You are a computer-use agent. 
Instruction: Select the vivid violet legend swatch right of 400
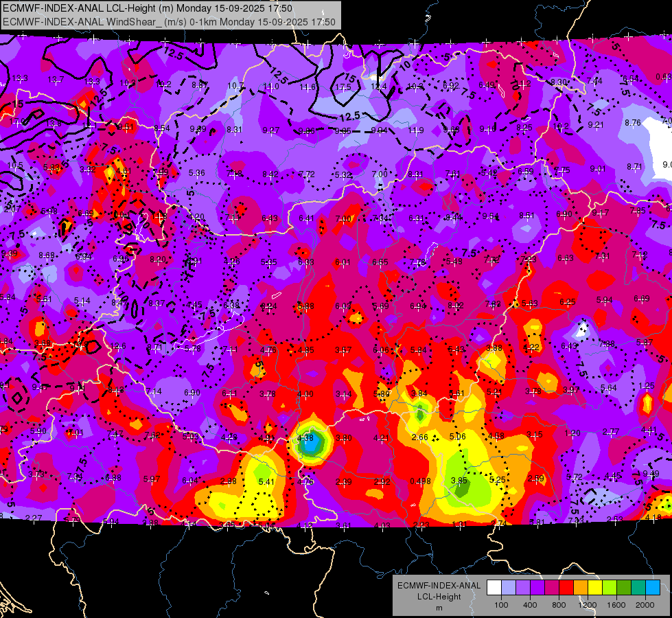pos(537,588)
